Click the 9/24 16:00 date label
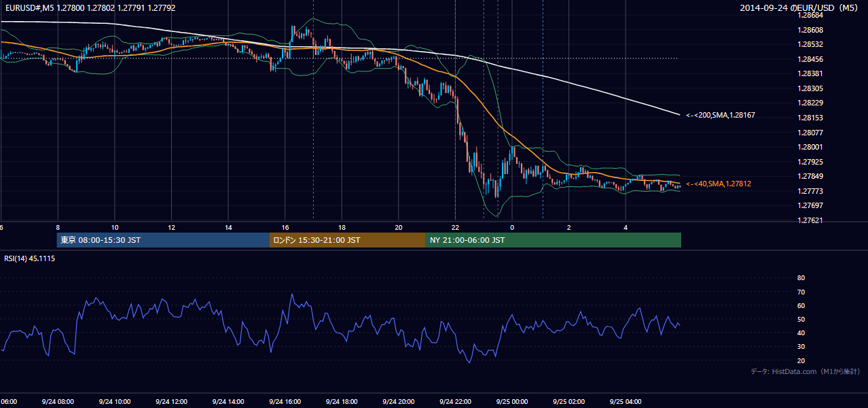This screenshot has height=408, width=868. click(285, 402)
